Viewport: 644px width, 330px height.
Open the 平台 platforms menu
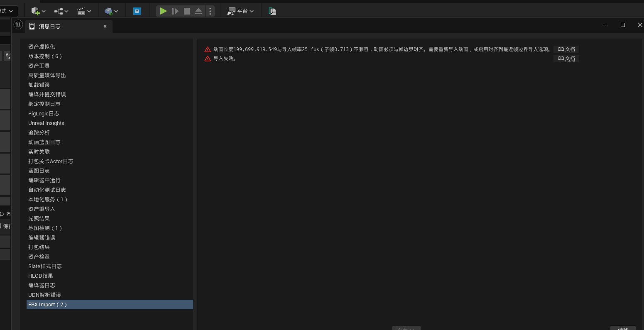coord(240,11)
